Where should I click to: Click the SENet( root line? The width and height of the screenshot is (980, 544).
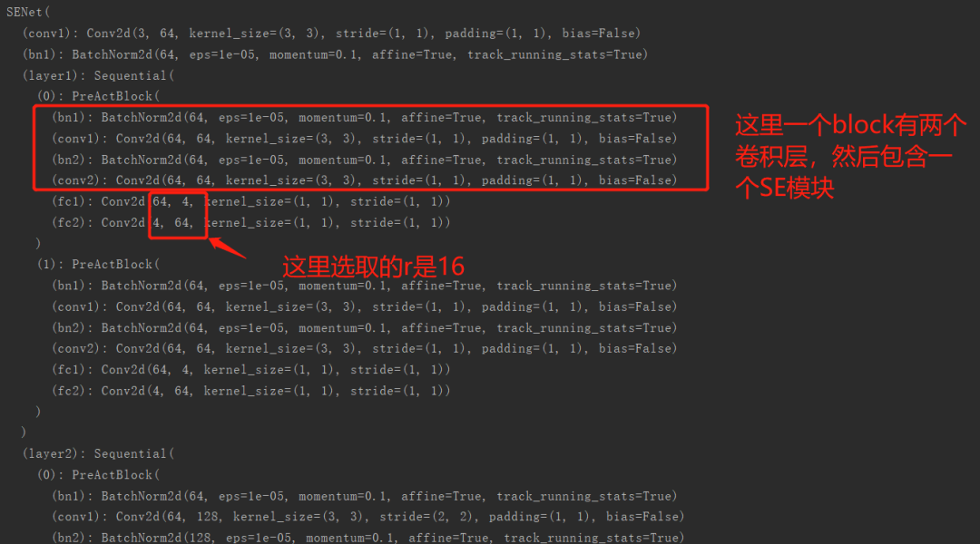(x=28, y=12)
